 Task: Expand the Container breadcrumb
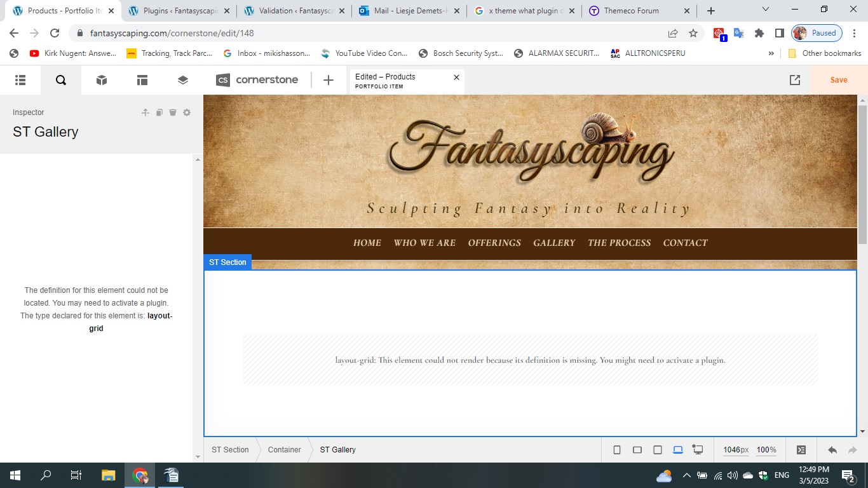click(x=284, y=450)
